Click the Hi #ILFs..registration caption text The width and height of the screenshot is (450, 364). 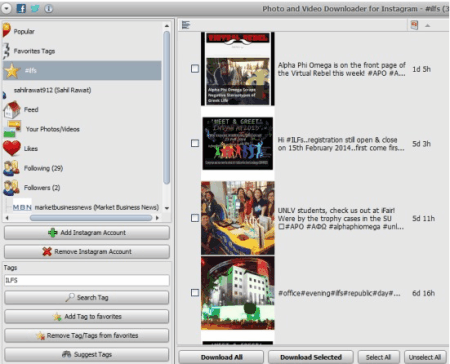tap(341, 144)
